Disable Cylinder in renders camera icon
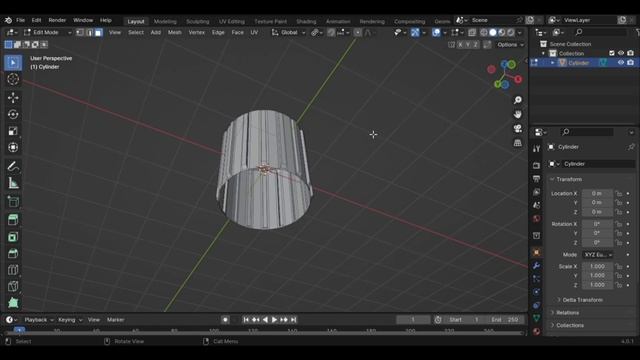 [x=631, y=62]
